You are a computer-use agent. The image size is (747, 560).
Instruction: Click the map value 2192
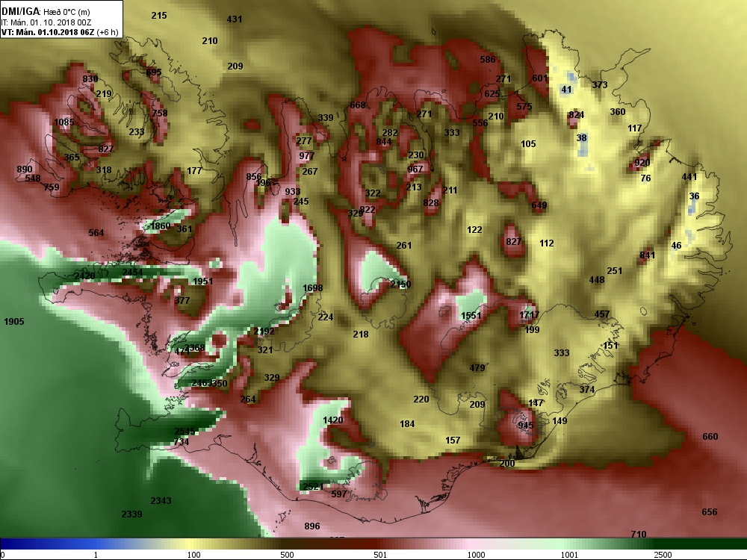click(x=264, y=331)
